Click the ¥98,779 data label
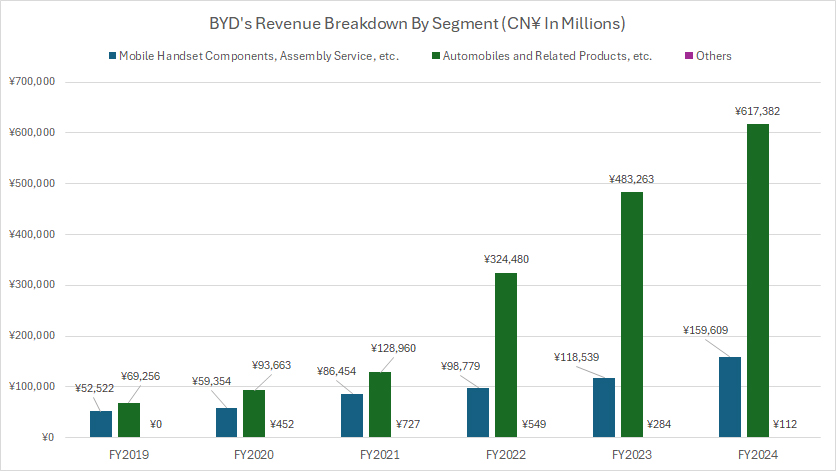This screenshot has height=471, width=836. (x=461, y=366)
